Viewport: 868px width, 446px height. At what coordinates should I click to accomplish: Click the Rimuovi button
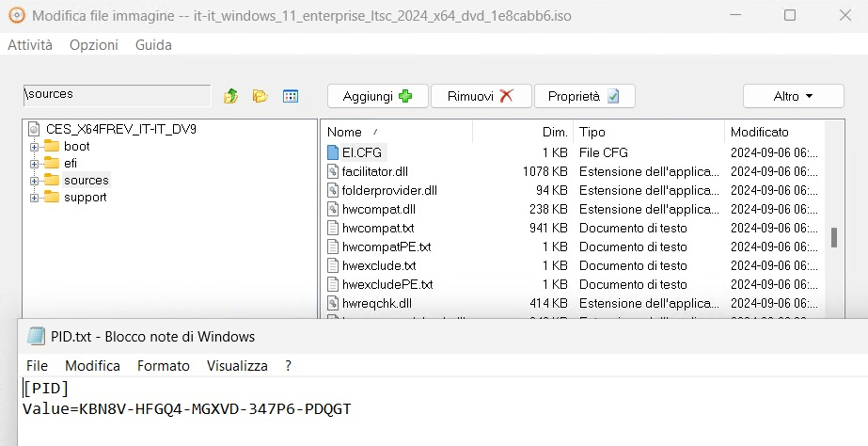point(481,96)
